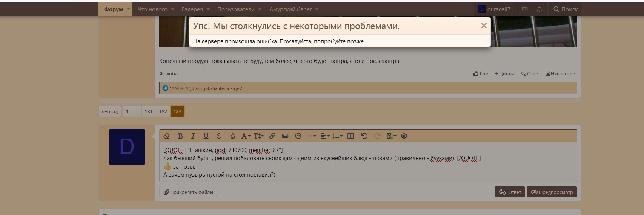Open the drafts save dropdown
This screenshot has width=644, height=215.
[392, 136]
